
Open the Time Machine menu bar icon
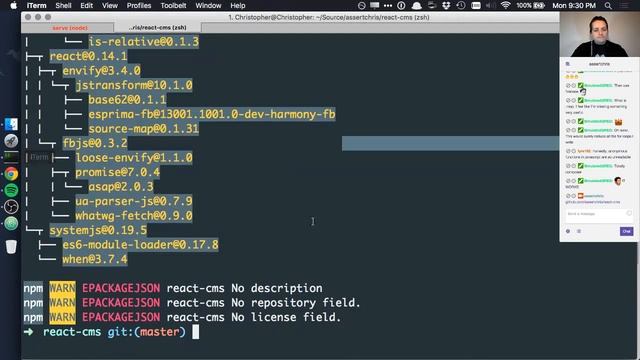click(461, 5)
